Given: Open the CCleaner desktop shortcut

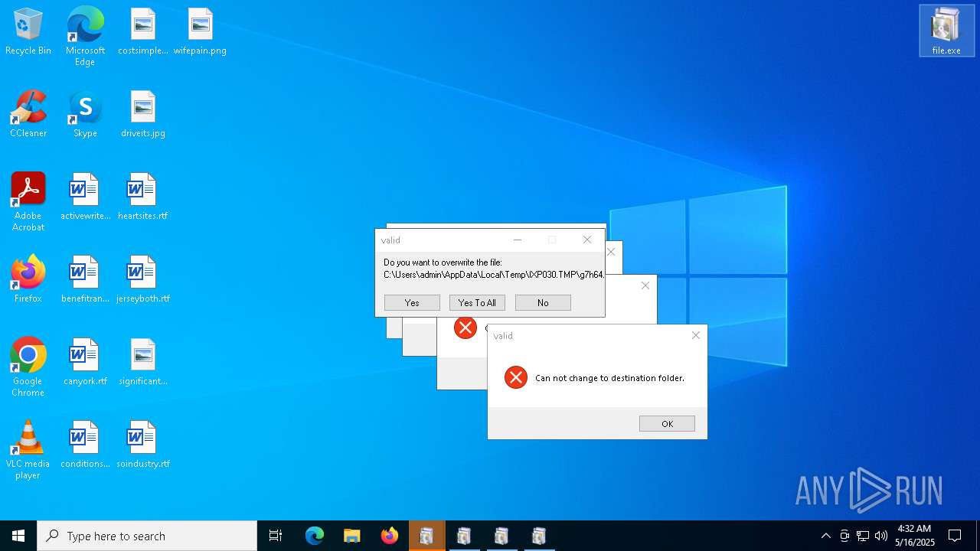Looking at the screenshot, I should pyautogui.click(x=28, y=115).
